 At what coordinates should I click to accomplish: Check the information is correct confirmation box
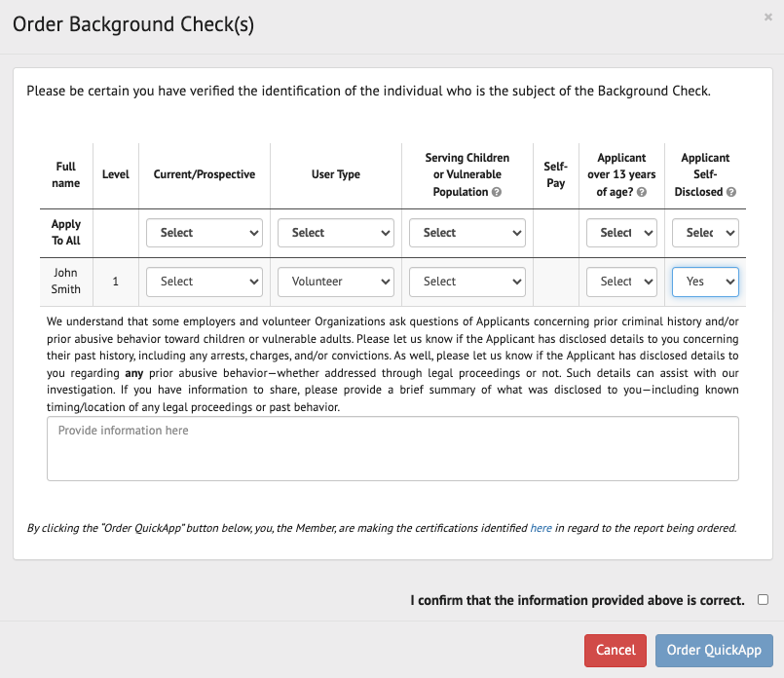[x=763, y=600]
